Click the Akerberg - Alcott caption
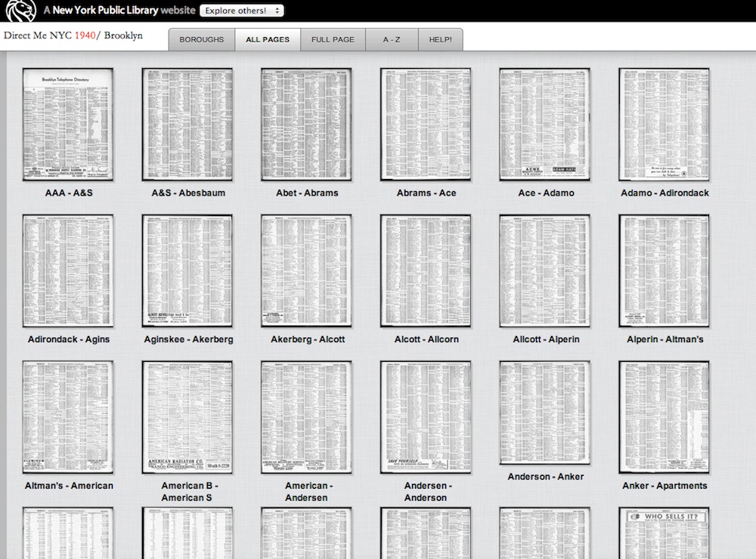 (308, 339)
